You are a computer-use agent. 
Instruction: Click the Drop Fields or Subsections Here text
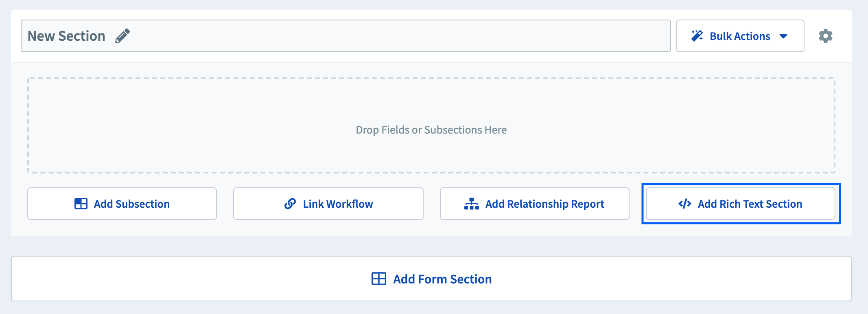431,130
